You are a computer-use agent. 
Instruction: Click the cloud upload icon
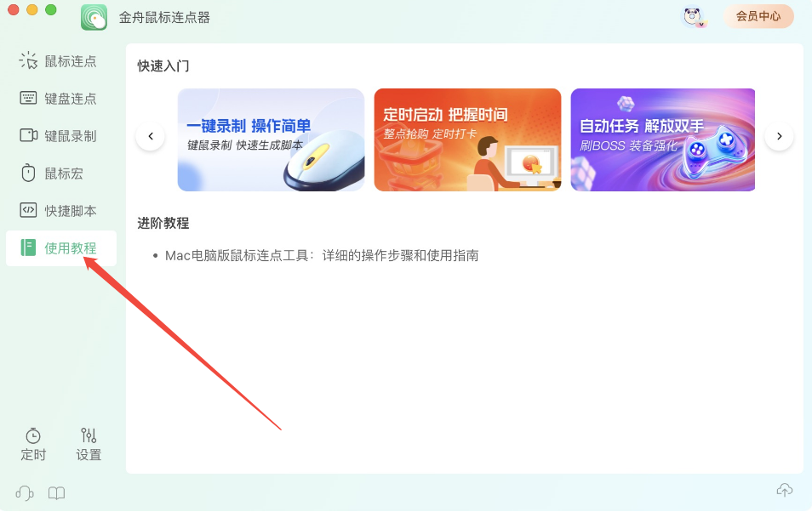tap(785, 490)
